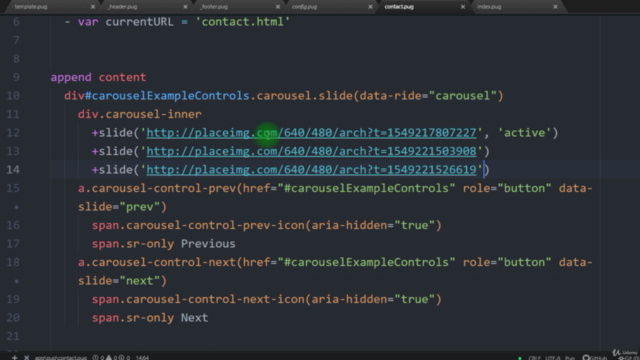The image size is (640, 360).
Task: Click the plus icon in status bar
Action: 14,358
